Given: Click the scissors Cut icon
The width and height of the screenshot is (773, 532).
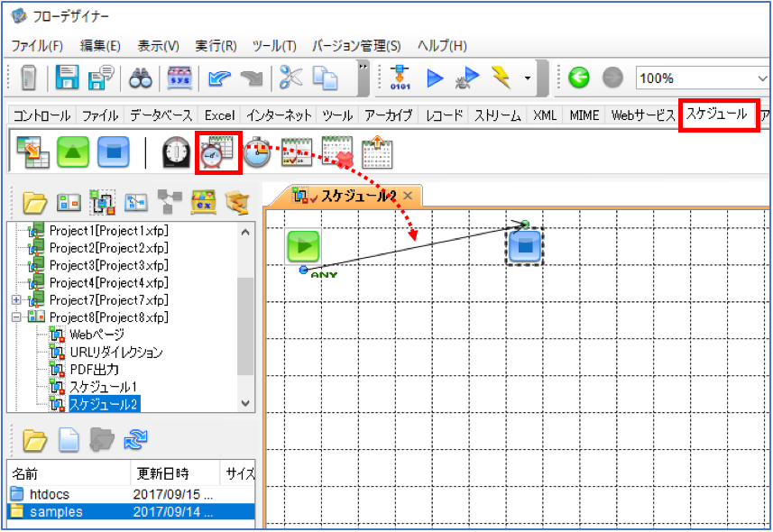Looking at the screenshot, I should coord(290,78).
